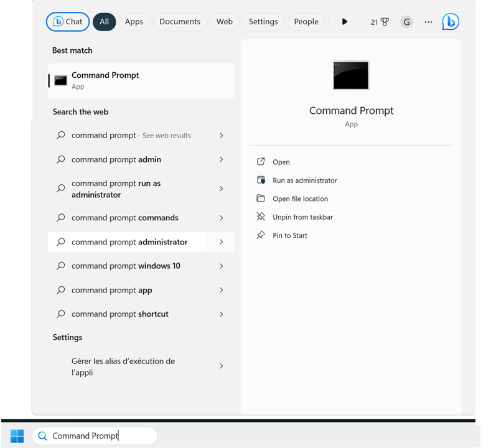Image resolution: width=491 pixels, height=448 pixels.
Task: Switch to the Apps filter
Action: [134, 22]
